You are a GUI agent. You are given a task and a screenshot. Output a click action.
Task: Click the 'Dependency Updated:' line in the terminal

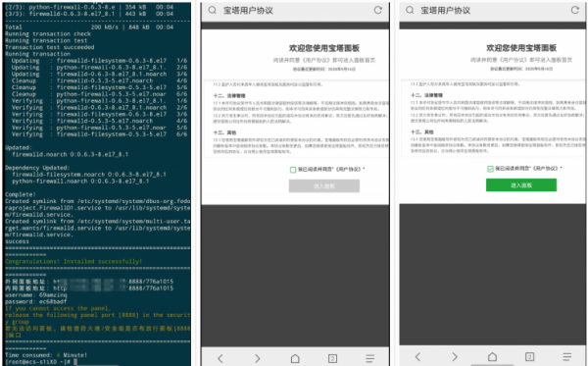tap(37, 168)
